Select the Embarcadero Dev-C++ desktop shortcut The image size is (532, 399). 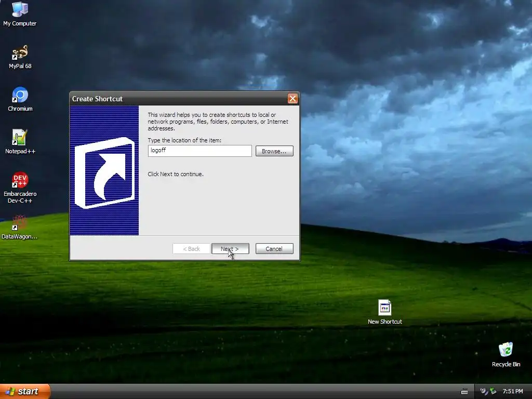[x=20, y=188]
